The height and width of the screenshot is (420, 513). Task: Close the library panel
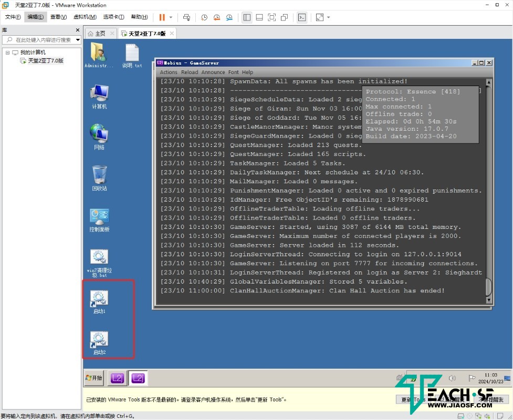(x=78, y=30)
